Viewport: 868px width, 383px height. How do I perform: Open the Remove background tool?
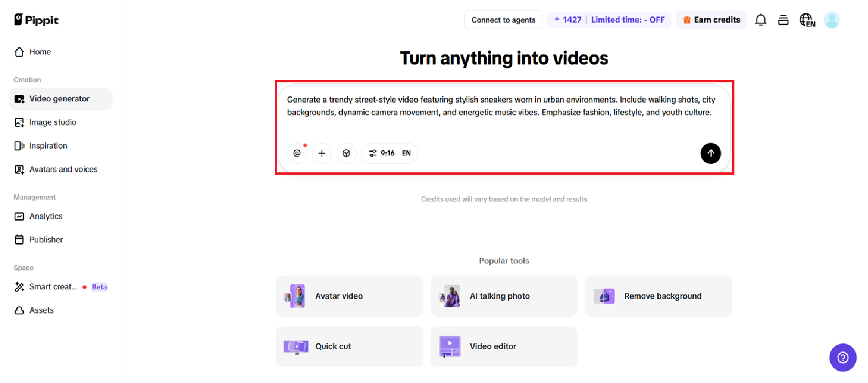[658, 296]
